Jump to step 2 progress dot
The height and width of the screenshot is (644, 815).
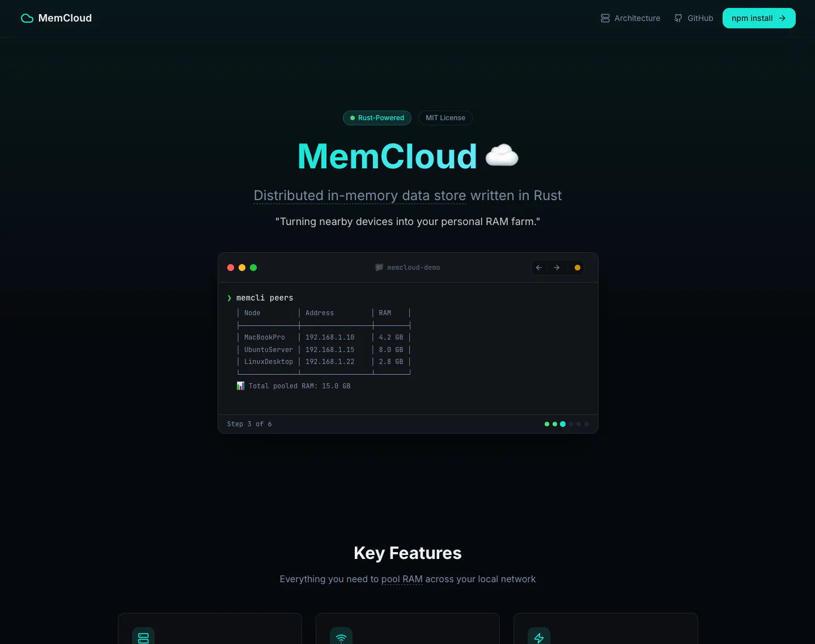coord(555,424)
